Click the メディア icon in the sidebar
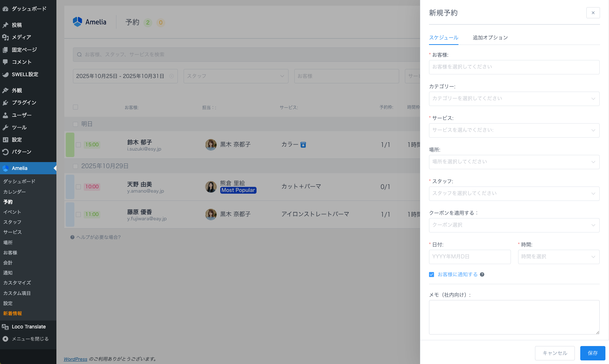Image resolution: width=609 pixels, height=364 pixels. point(5,37)
